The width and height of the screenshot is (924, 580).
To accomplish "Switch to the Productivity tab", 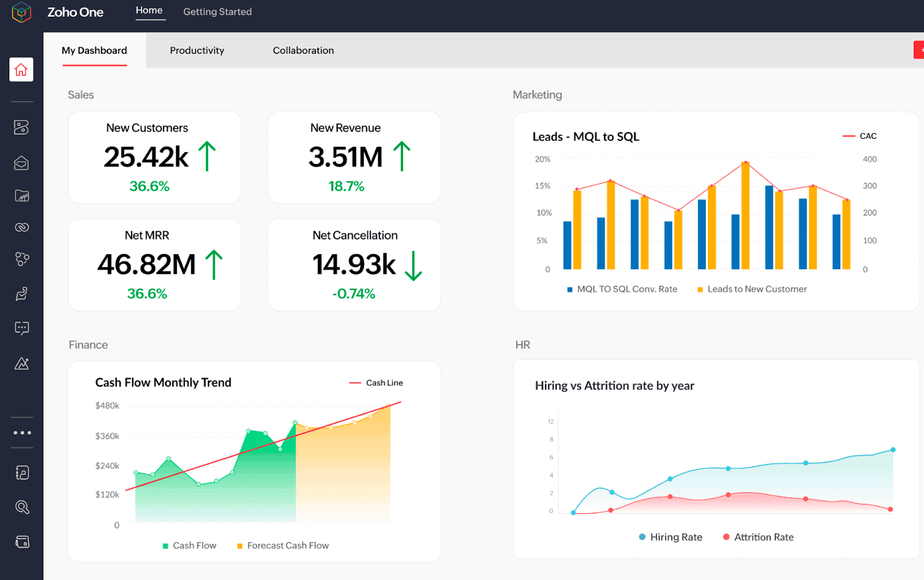I will click(197, 50).
